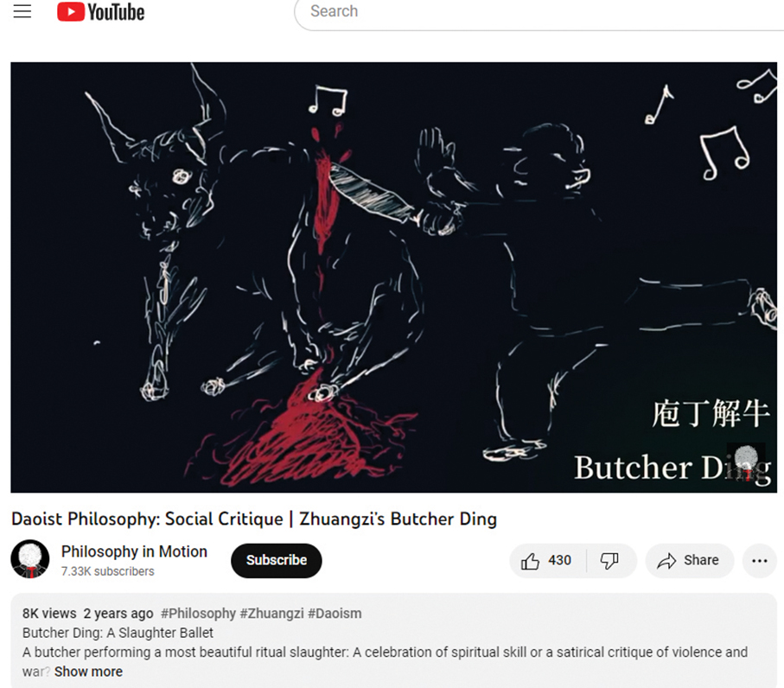Open the #Daoism hashtag link

click(335, 614)
